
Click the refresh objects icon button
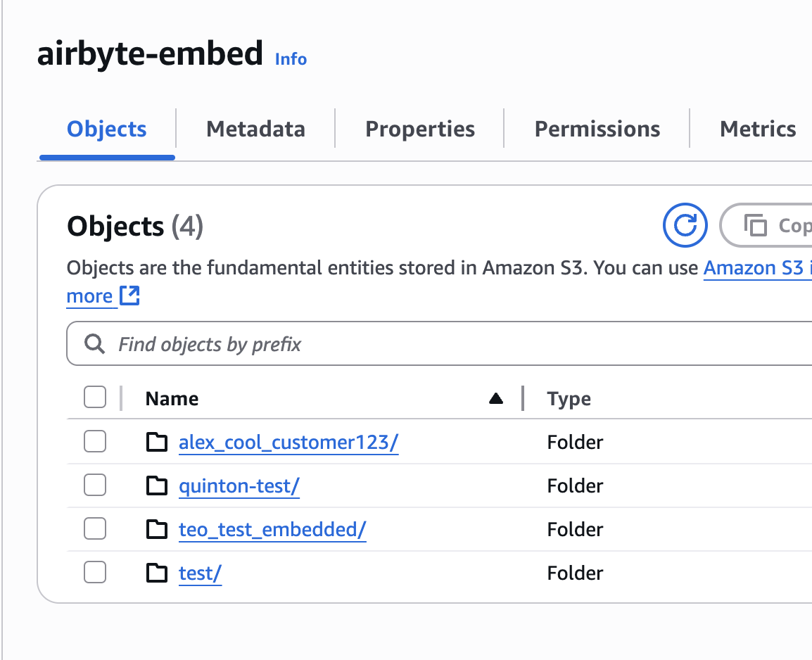click(685, 225)
